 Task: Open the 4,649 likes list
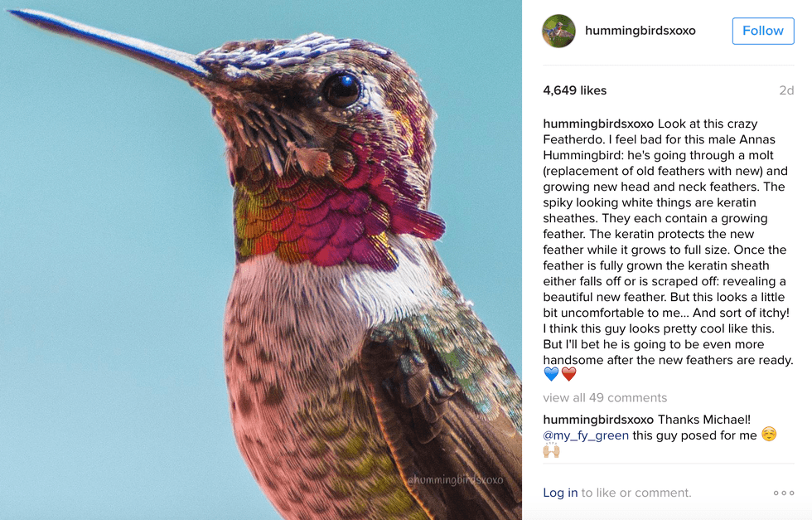pos(575,90)
